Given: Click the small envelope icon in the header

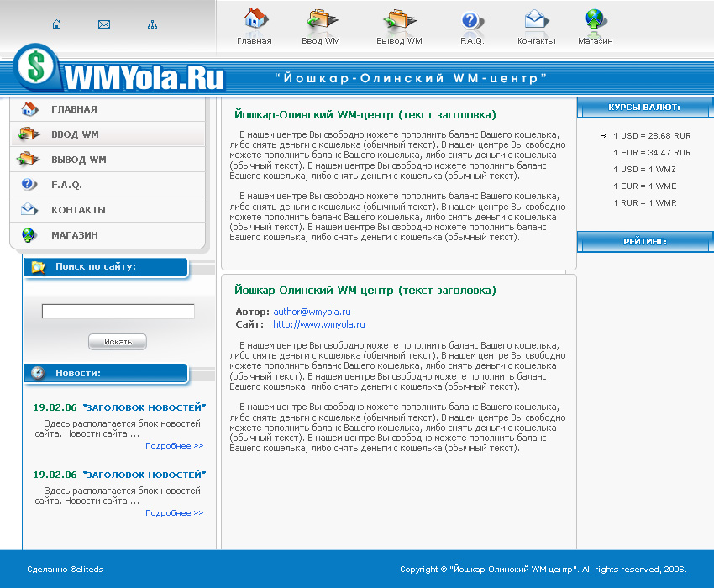Looking at the screenshot, I should pos(103,24).
